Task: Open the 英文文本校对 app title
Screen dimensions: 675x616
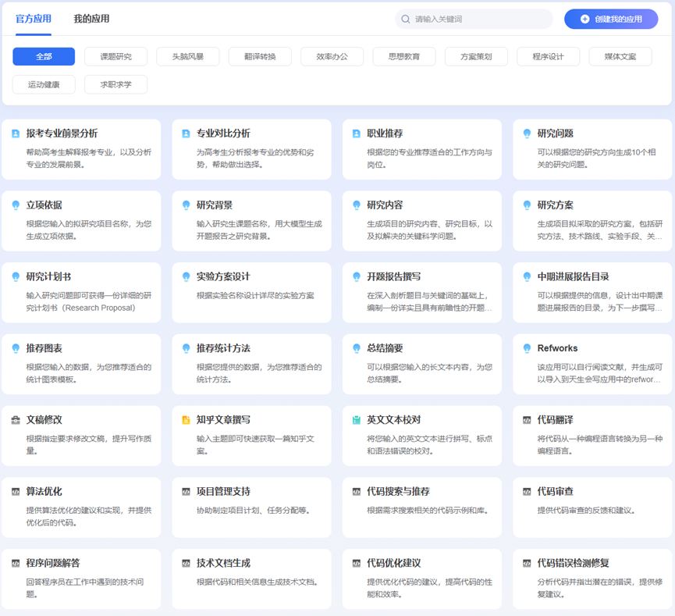Action: point(394,420)
